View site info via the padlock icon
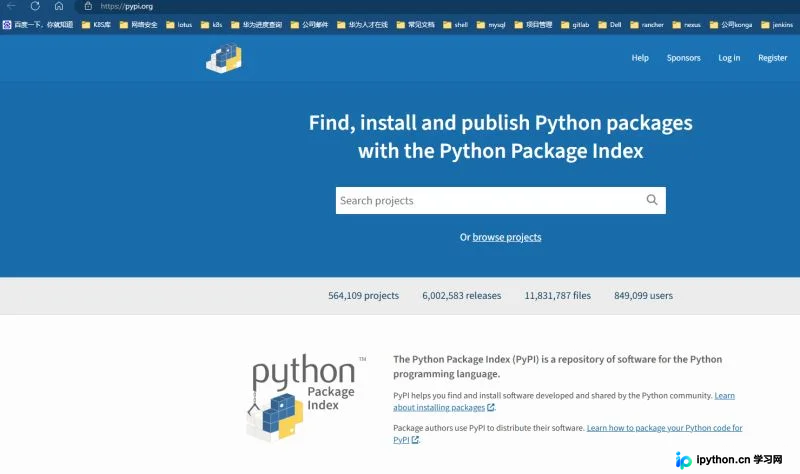The width and height of the screenshot is (800, 474). (88, 6)
